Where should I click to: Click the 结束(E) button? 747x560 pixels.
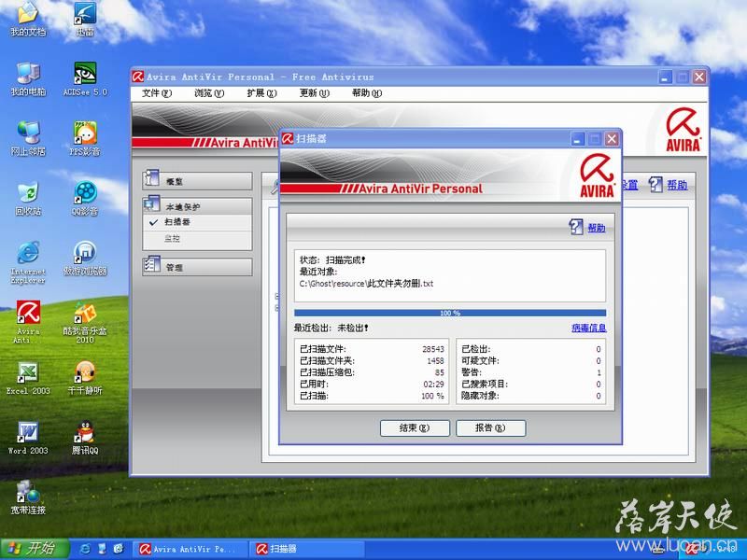tap(415, 427)
